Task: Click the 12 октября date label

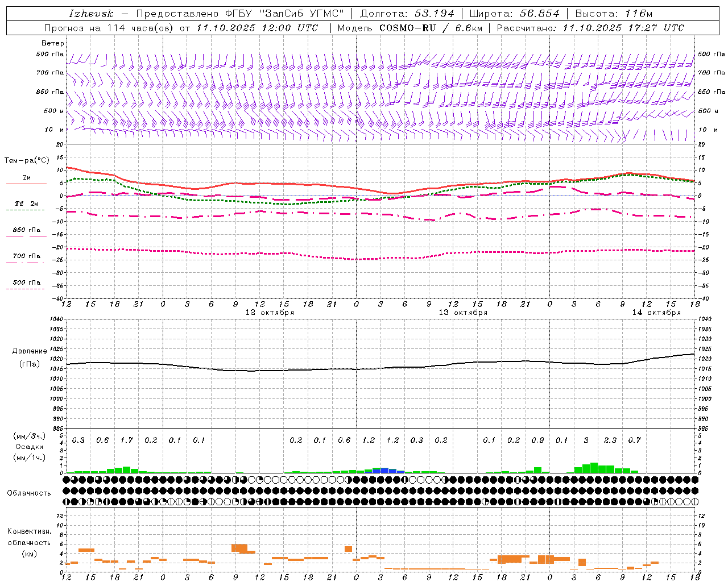Action: [270, 313]
